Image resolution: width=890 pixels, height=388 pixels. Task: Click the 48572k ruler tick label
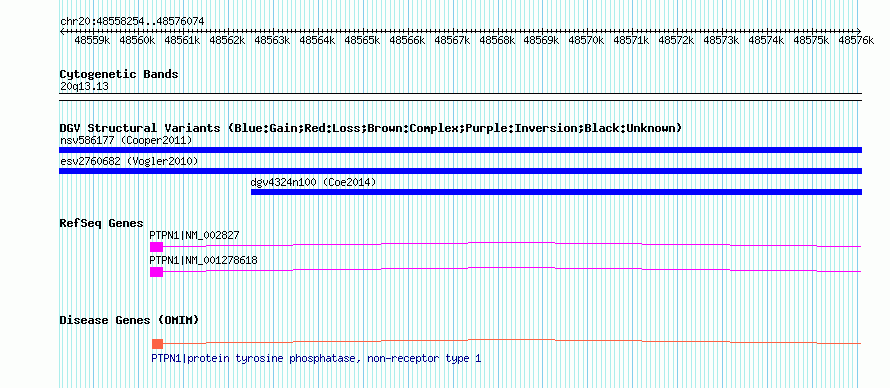coord(677,41)
